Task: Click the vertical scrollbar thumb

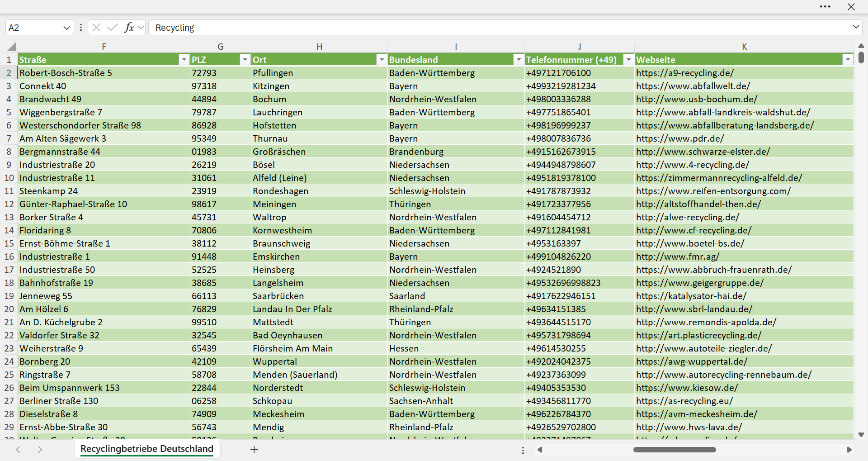Action: pos(861,57)
